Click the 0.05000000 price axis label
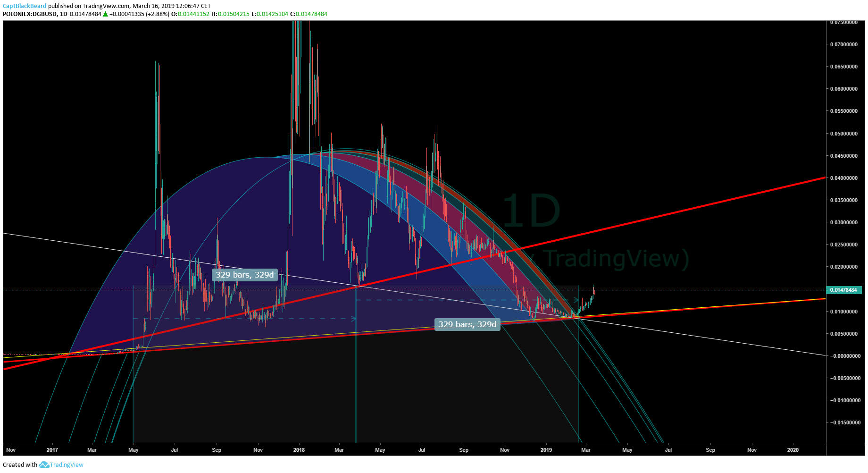 point(844,134)
